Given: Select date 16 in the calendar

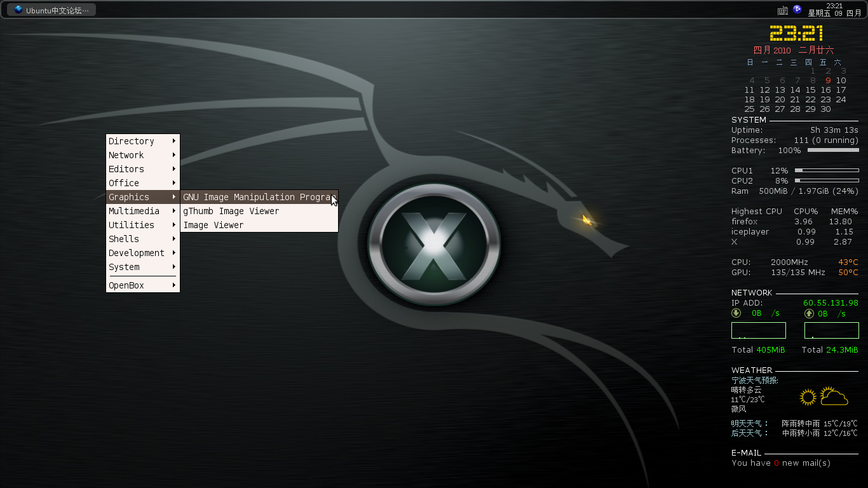Looking at the screenshot, I should click(825, 90).
